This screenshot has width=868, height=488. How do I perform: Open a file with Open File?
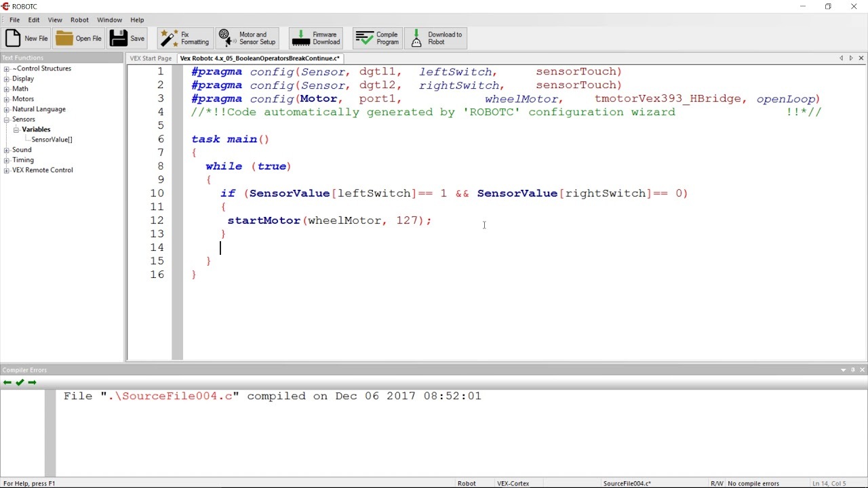(x=79, y=39)
